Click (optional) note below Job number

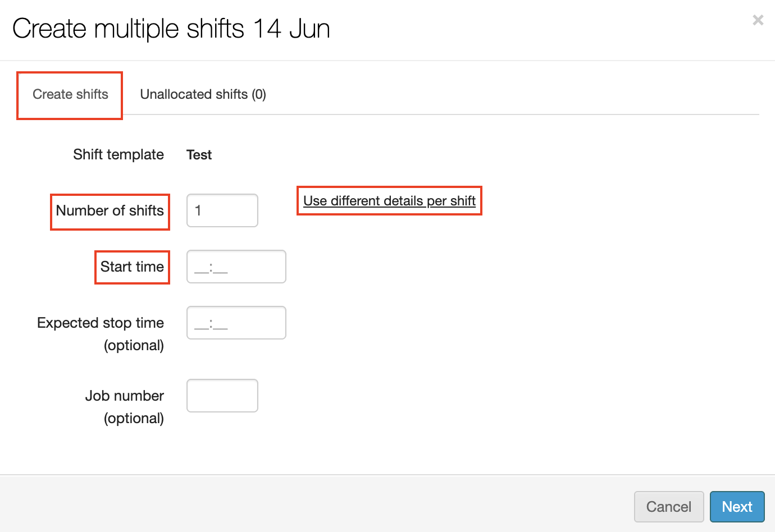coord(134,418)
